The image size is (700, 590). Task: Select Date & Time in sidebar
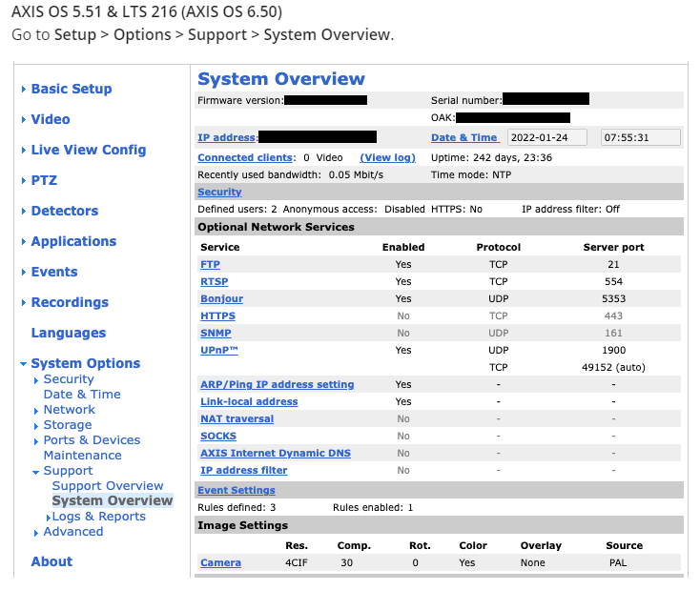[82, 395]
